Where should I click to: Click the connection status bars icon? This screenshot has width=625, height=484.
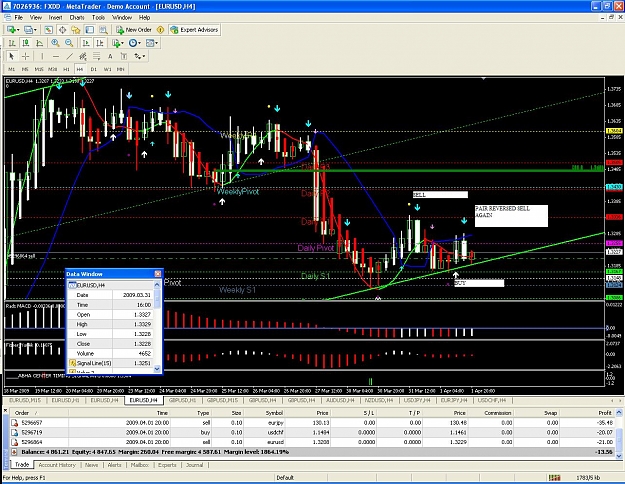coord(554,478)
